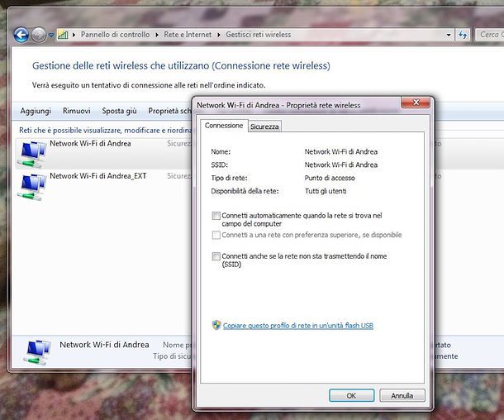The height and width of the screenshot is (420, 504).
Task: Click the forward navigation arrow button
Action: (x=39, y=35)
